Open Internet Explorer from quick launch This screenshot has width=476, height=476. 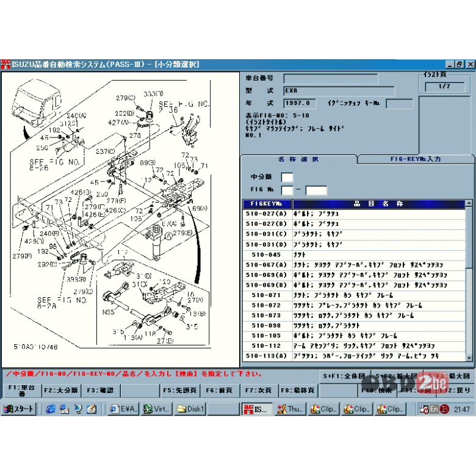tap(51, 409)
